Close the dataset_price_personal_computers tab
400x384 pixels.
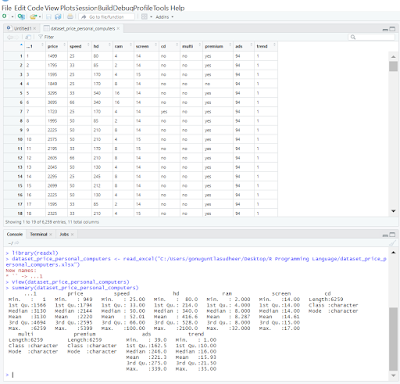[x=118, y=29]
